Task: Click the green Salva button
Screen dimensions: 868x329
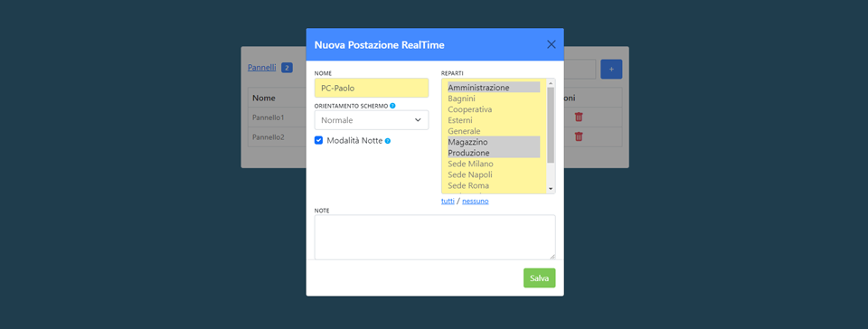Action: tap(539, 278)
